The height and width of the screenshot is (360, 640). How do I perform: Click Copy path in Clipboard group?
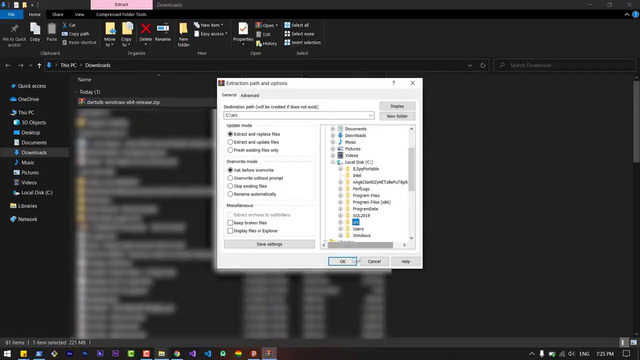pos(76,34)
